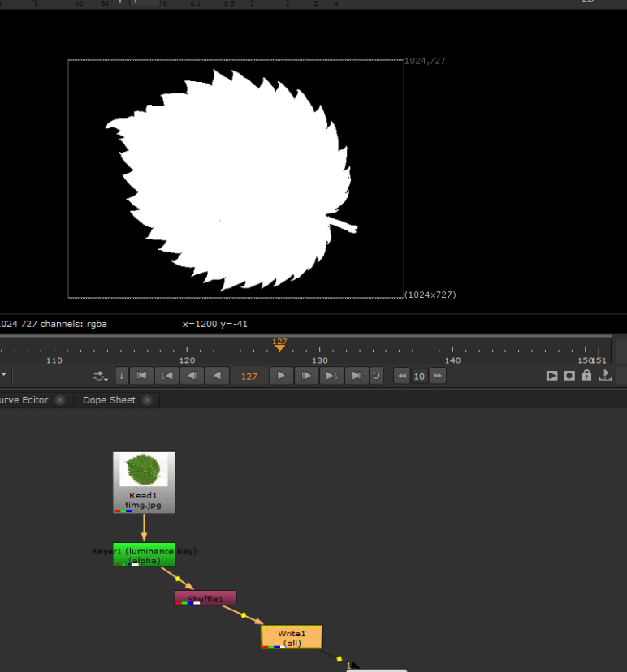627x672 pixels.
Task: Open the dropdown arrow left of loop control
Action: (3, 375)
